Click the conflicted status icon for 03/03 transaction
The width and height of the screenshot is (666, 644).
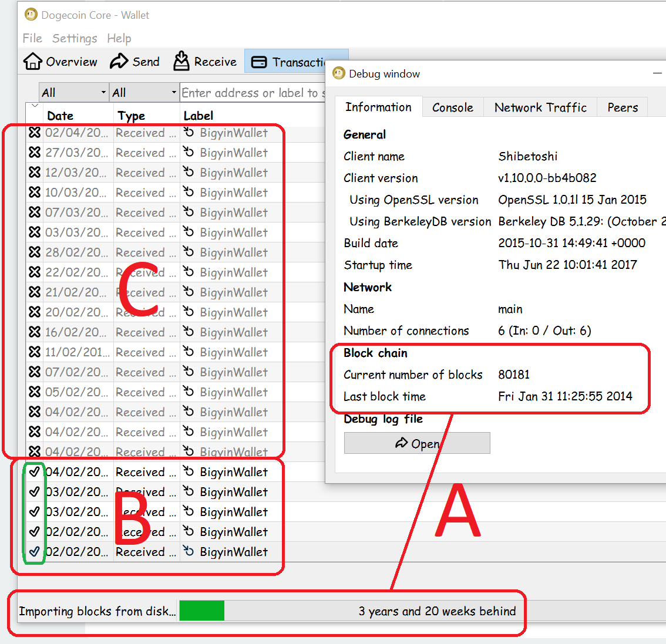pyautogui.click(x=35, y=232)
